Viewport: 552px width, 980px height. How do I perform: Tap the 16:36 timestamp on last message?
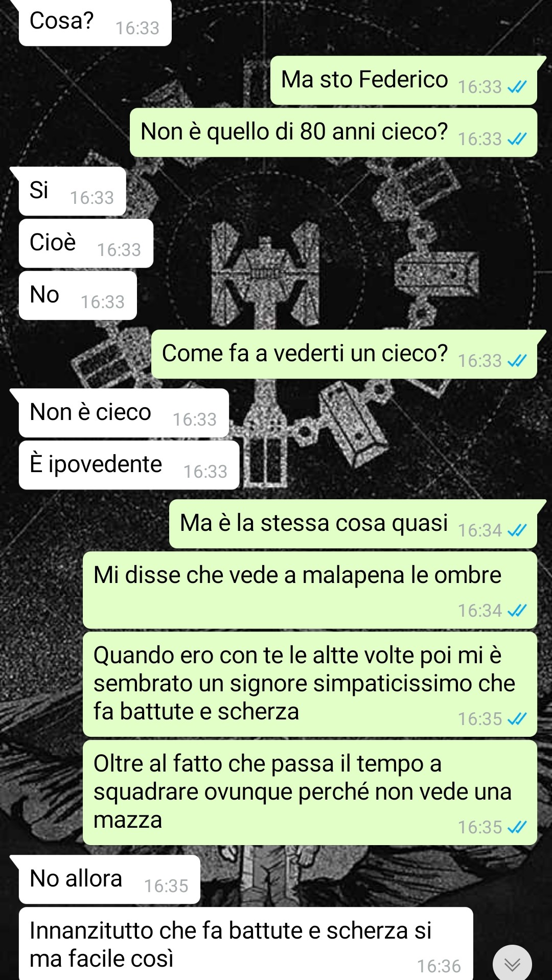[439, 966]
